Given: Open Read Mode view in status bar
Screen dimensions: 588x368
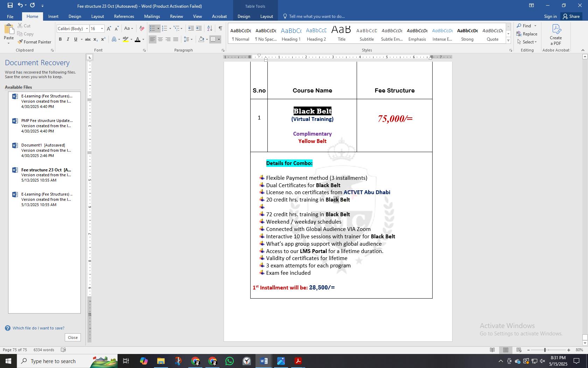Looking at the screenshot, I should click(492, 350).
